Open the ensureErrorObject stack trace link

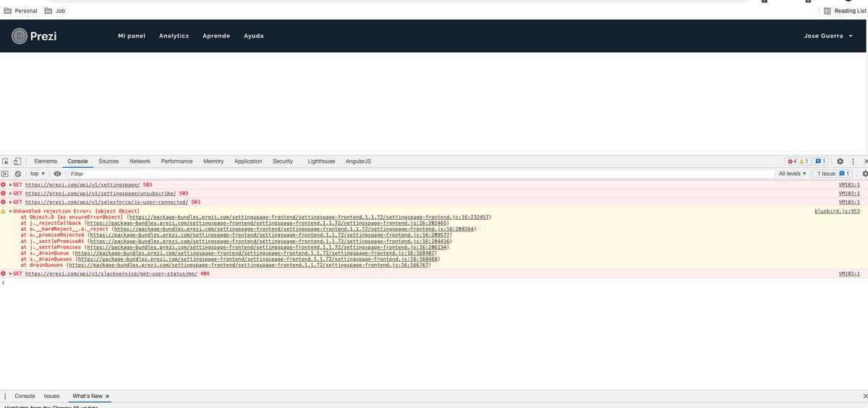click(309, 217)
